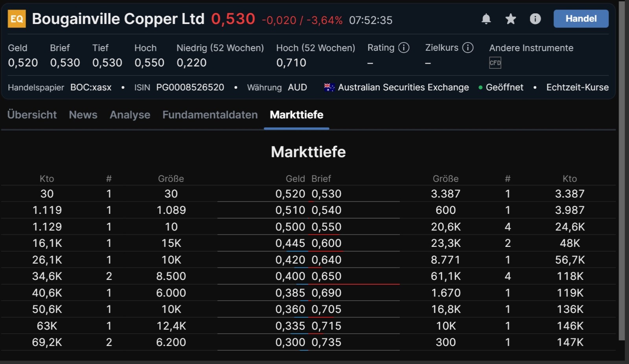This screenshot has width=629, height=364.
Task: Open the instrument info icon next to star
Action: 535,19
